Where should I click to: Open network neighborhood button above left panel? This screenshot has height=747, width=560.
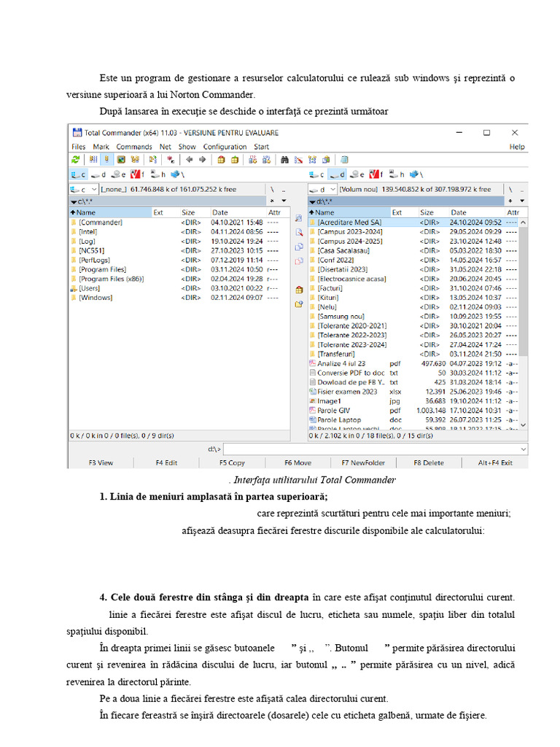(178, 175)
